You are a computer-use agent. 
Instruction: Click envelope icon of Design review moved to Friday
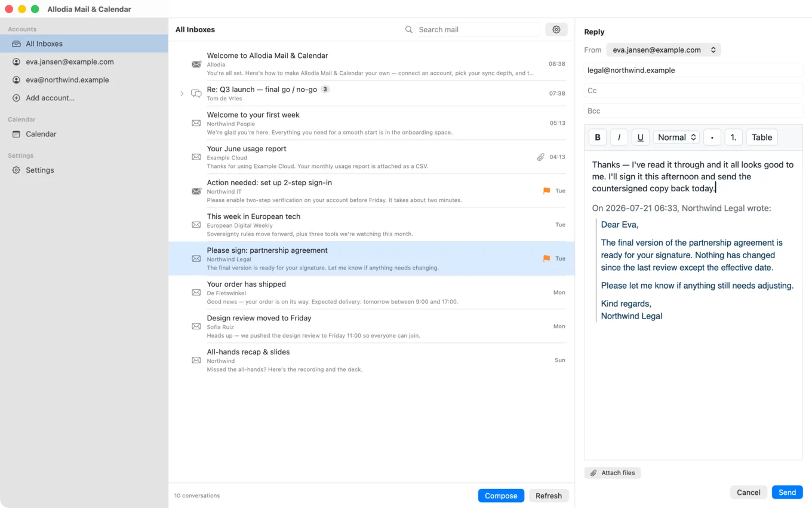tap(196, 326)
